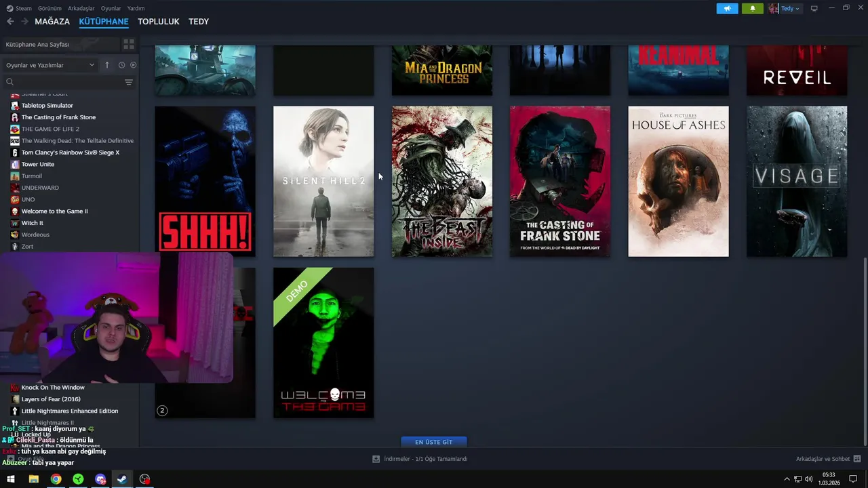Screen dimensions: 868x488
Task: Open Silent Hill 2 cover
Action: (323, 181)
